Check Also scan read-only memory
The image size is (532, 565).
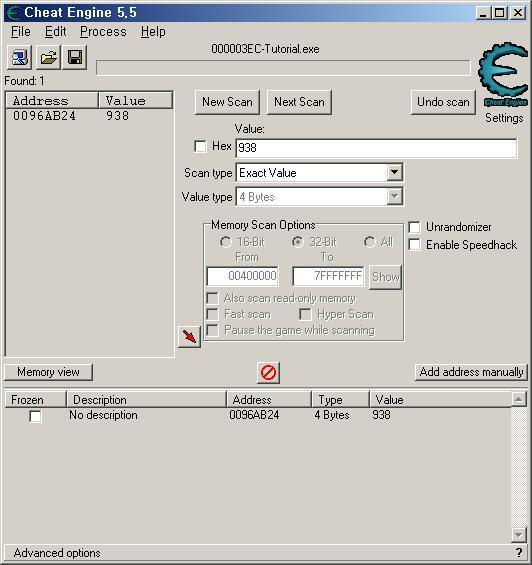pos(212,298)
